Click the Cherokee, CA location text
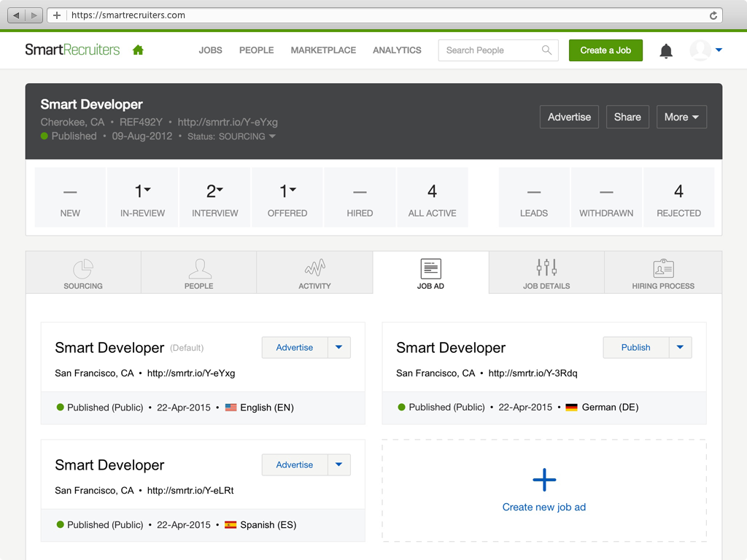747x560 pixels. coord(72,122)
